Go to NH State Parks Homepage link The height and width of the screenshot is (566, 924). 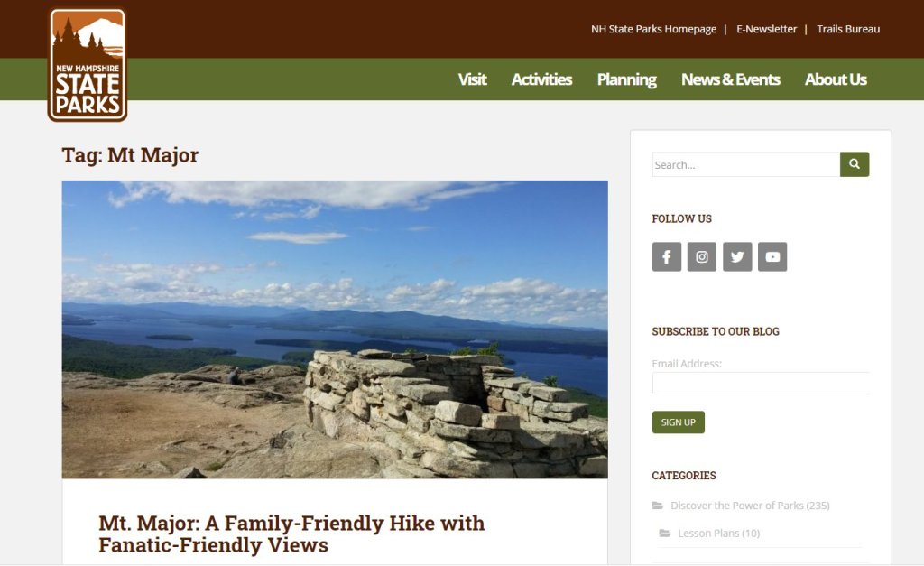click(x=653, y=29)
